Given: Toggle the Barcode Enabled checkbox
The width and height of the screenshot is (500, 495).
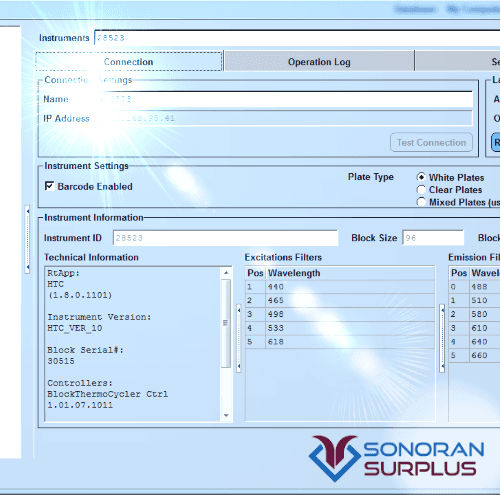Looking at the screenshot, I should click(x=49, y=186).
